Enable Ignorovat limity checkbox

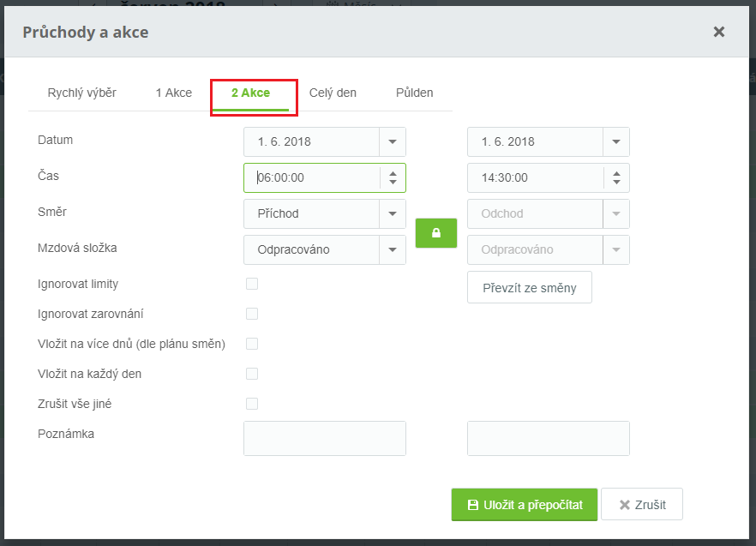click(252, 284)
